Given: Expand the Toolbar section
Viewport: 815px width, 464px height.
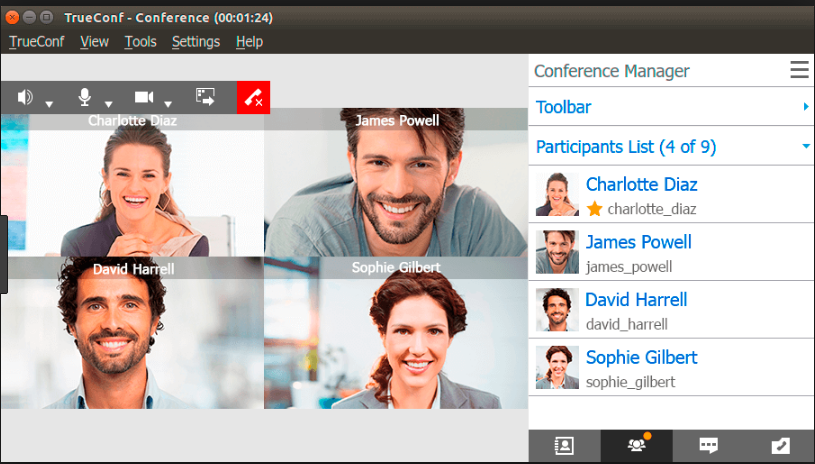Looking at the screenshot, I should tap(671, 107).
